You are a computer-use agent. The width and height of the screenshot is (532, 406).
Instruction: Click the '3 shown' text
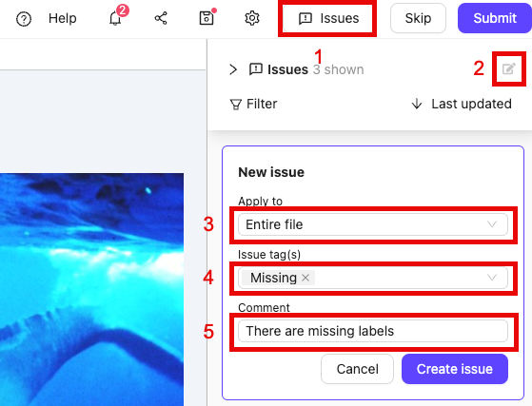pos(338,69)
